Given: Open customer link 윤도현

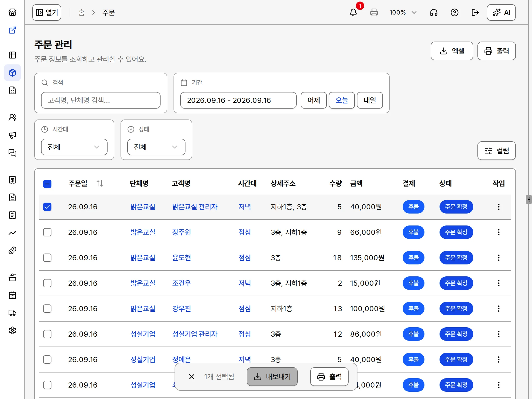Looking at the screenshot, I should [x=182, y=258].
